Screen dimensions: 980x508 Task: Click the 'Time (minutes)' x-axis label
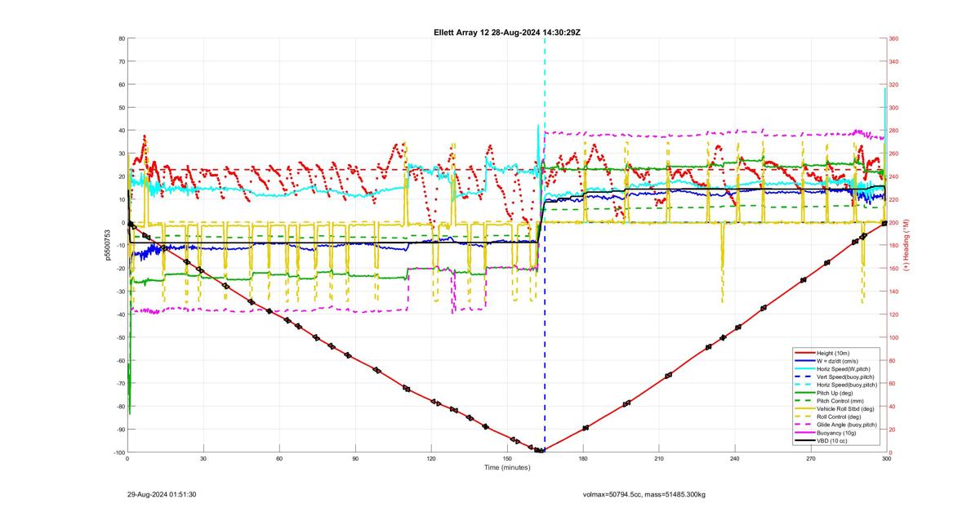pyautogui.click(x=507, y=467)
